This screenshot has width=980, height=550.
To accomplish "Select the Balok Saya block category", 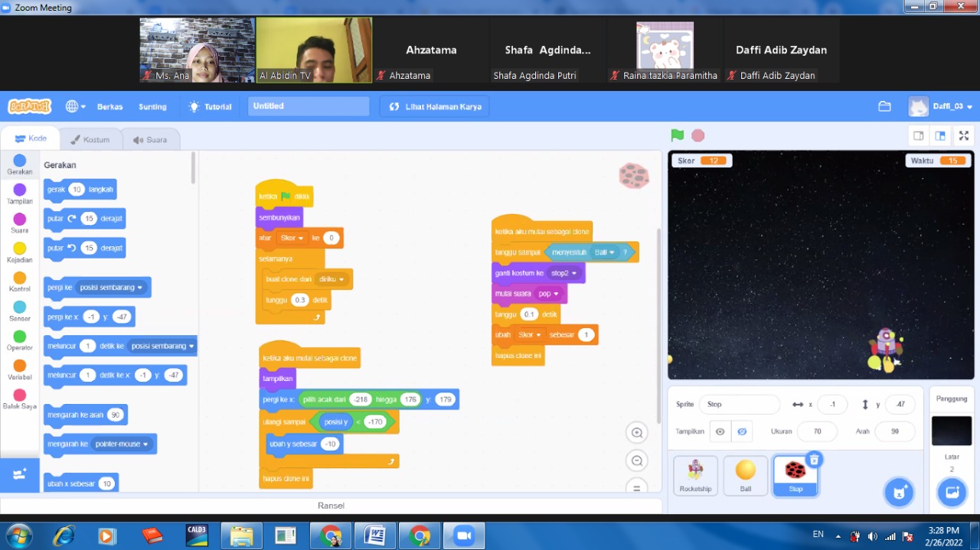I will [x=20, y=399].
